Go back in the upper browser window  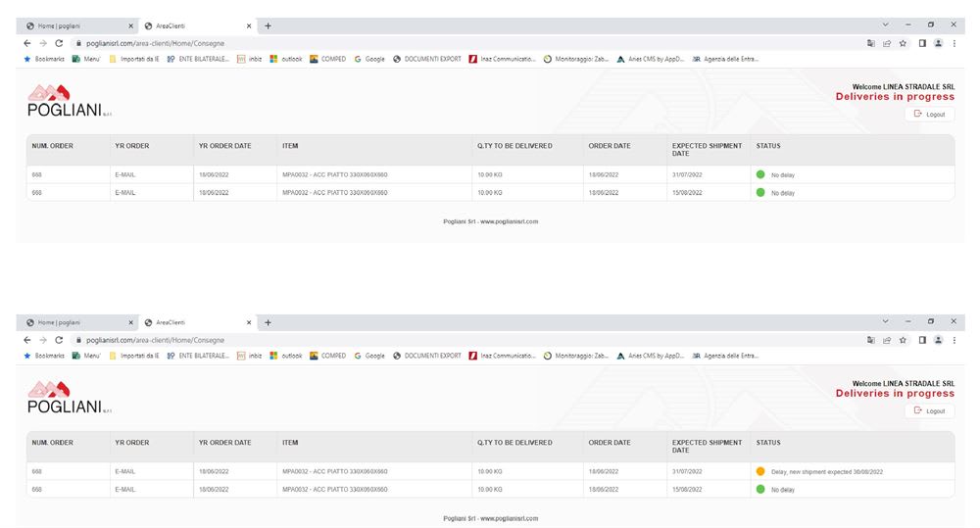click(26, 43)
